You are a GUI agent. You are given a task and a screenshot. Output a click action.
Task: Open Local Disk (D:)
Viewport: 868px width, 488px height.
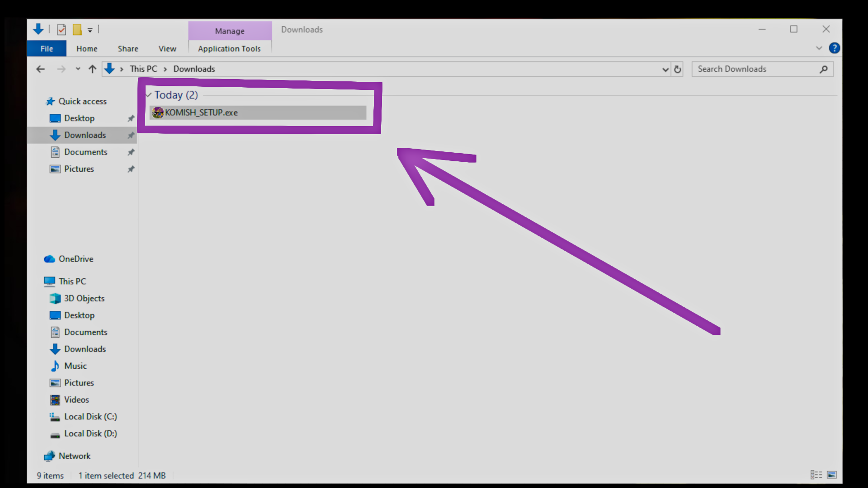pos(90,434)
